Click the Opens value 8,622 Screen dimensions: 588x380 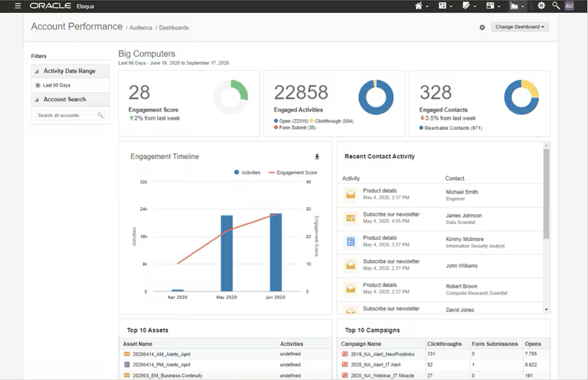(531, 365)
